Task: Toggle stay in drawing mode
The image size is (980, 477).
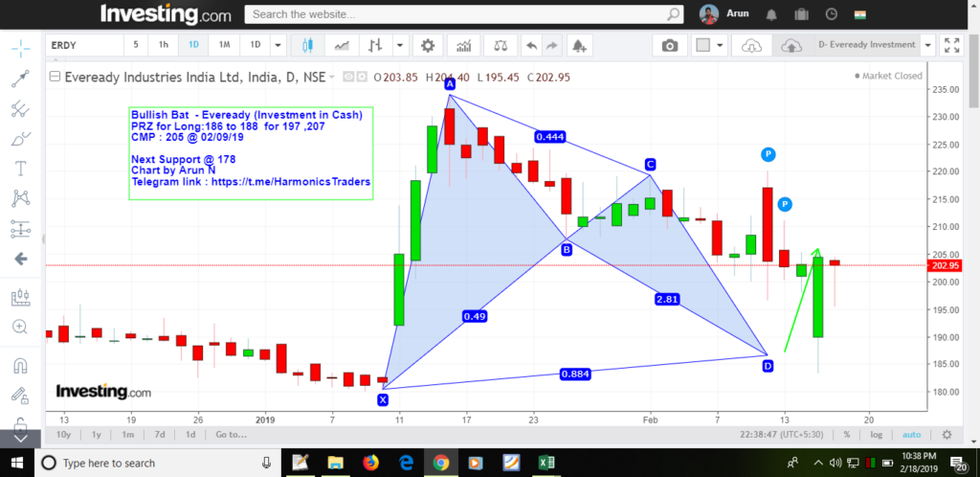Action: coord(21,395)
